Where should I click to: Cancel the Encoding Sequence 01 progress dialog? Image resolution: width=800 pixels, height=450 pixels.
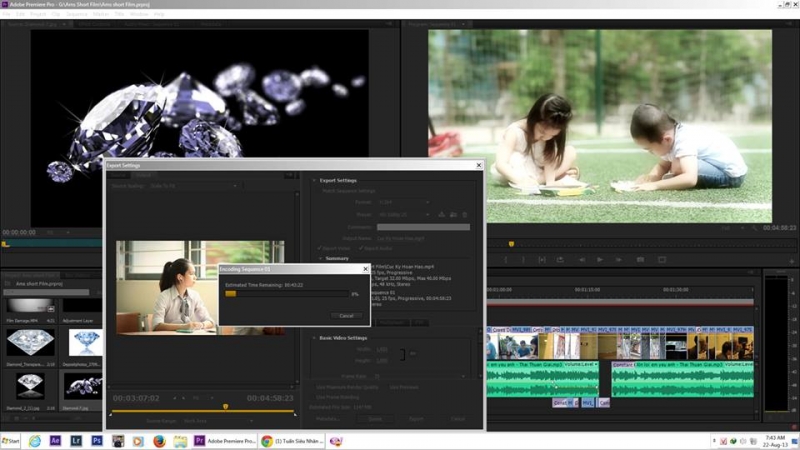346,316
